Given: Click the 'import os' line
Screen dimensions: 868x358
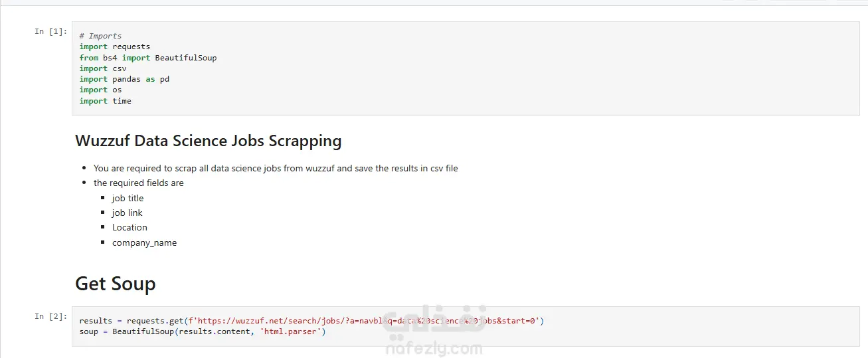Looking at the screenshot, I should pos(100,90).
